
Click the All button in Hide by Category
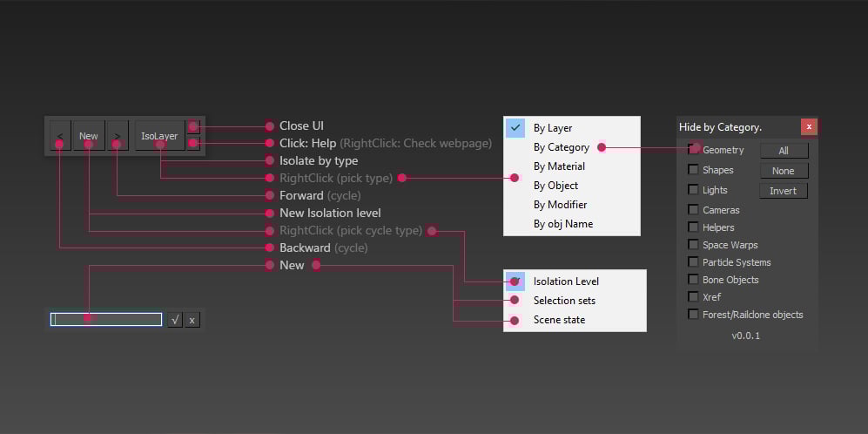(x=784, y=151)
